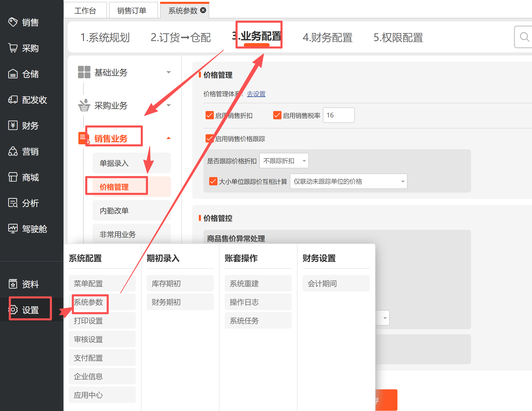Open 会计期间 under 财务设置
The height and width of the screenshot is (411, 532).
click(x=336, y=283)
